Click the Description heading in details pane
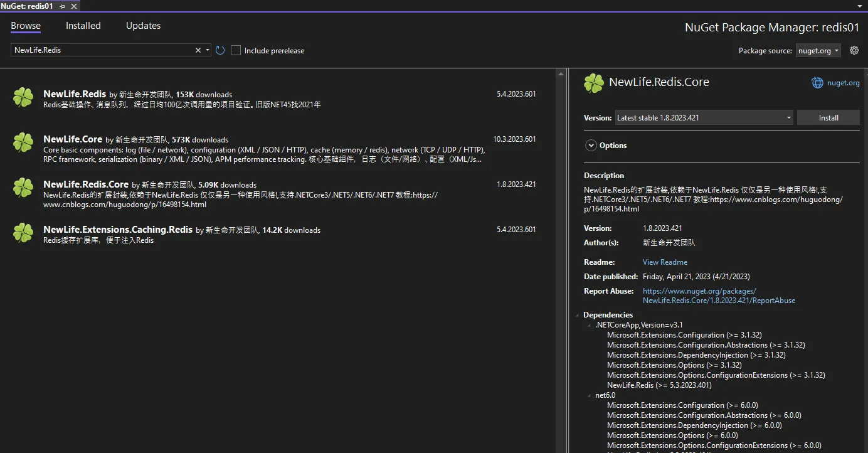The height and width of the screenshot is (453, 868). (604, 176)
